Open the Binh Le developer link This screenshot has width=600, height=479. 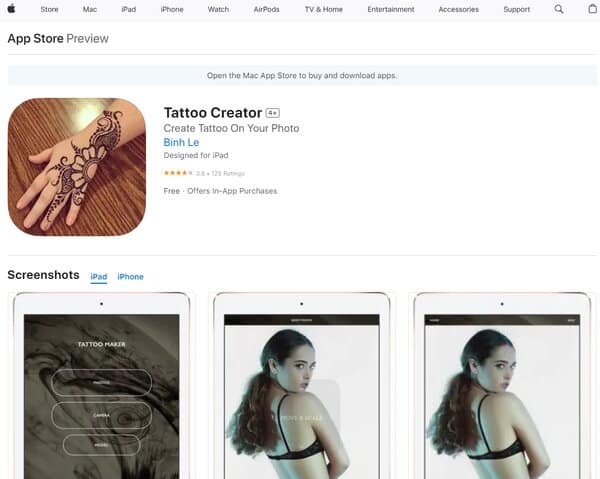click(181, 142)
